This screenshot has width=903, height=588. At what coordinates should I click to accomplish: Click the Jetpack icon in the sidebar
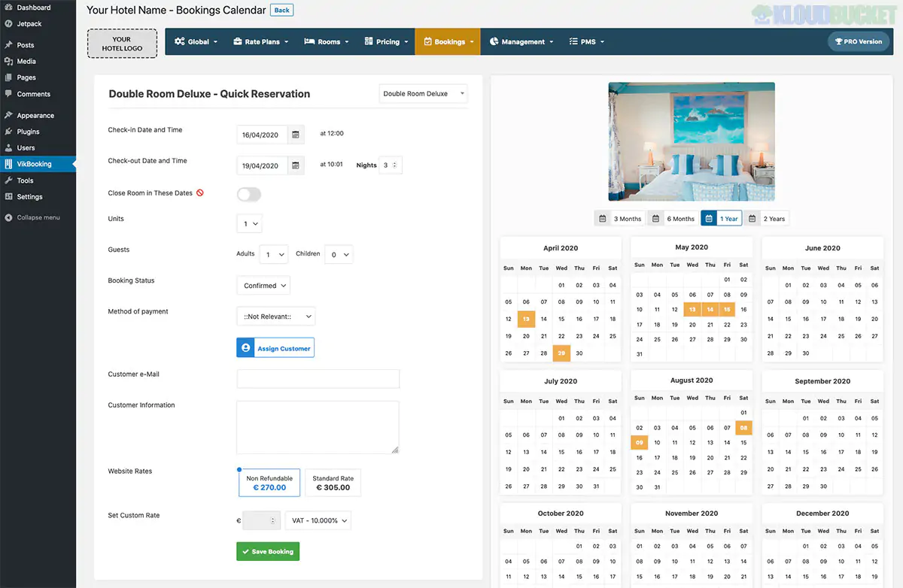click(x=10, y=23)
